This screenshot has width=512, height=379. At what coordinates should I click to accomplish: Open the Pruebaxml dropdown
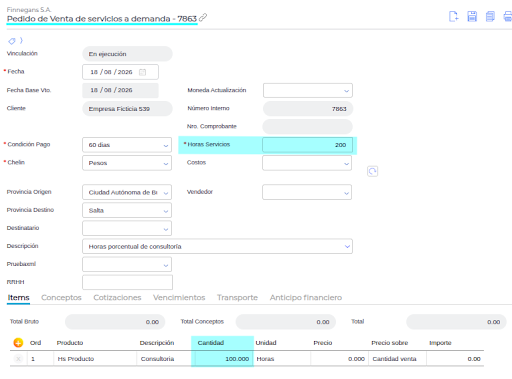(x=127, y=264)
